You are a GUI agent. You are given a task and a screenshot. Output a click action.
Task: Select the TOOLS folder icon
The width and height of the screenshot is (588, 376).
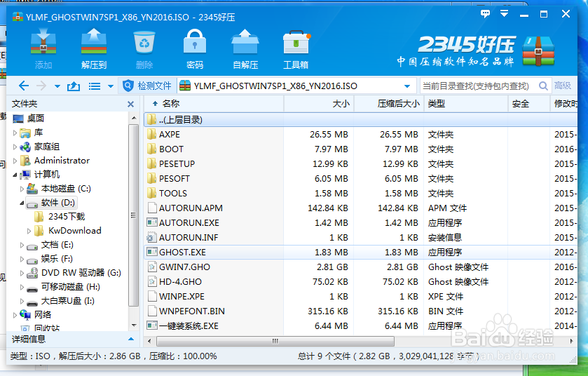click(x=151, y=193)
